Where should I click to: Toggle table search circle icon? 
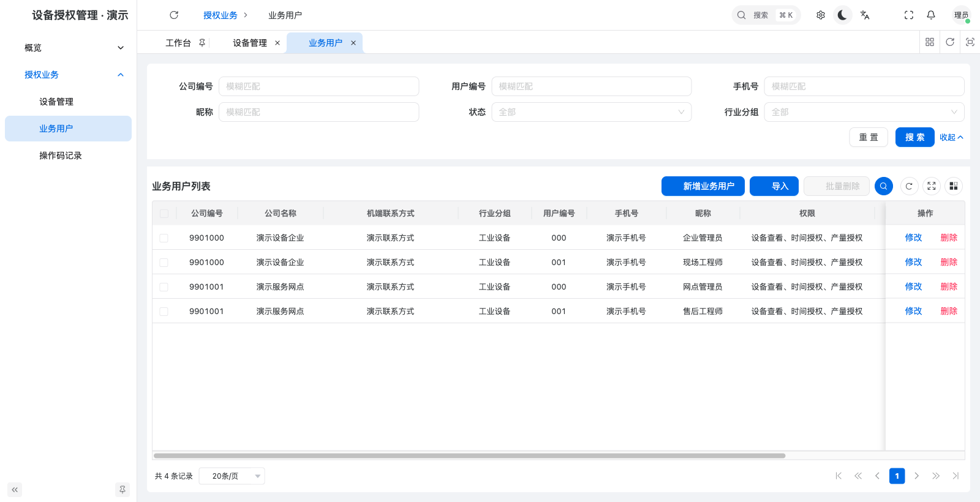(x=884, y=186)
